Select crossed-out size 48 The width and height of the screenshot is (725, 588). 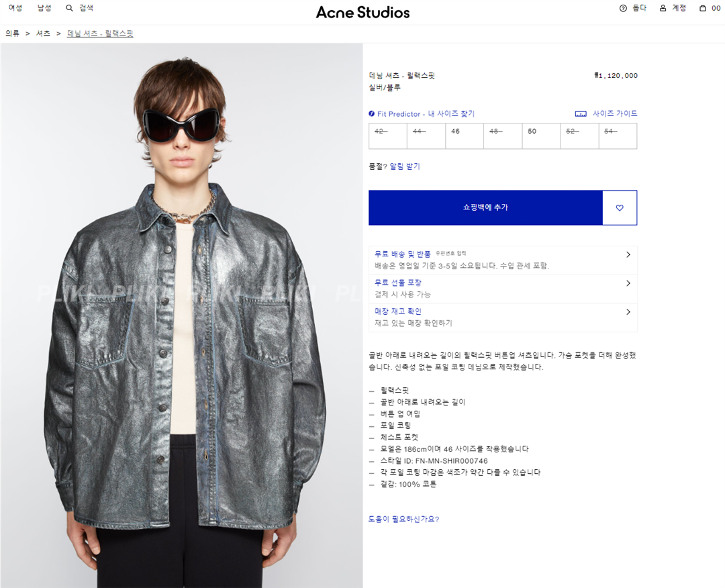click(503, 136)
